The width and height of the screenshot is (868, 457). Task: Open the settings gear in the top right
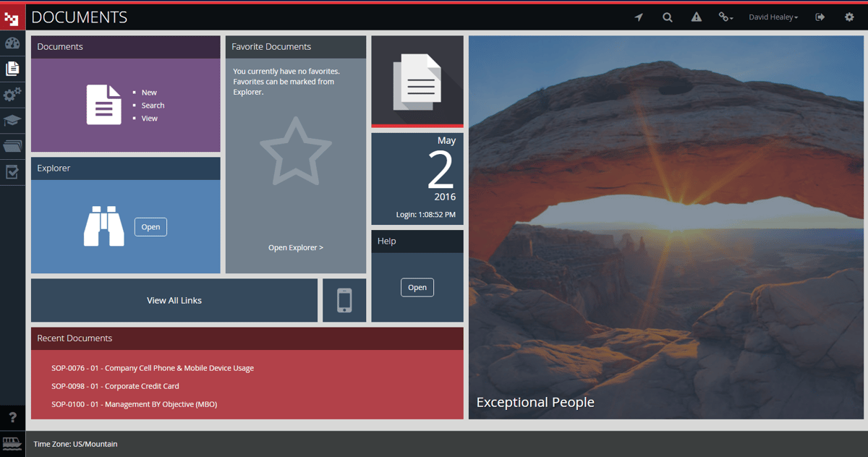tap(849, 17)
